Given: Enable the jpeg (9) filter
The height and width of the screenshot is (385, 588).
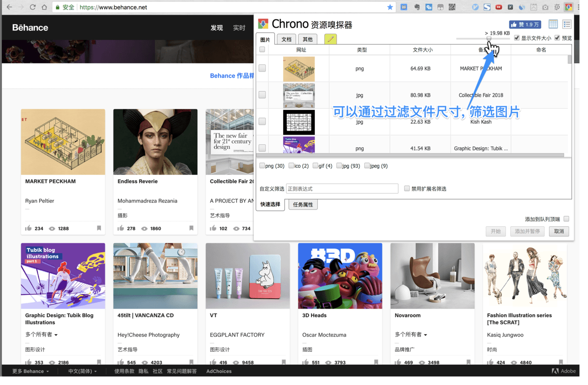Looking at the screenshot, I should click(x=367, y=165).
